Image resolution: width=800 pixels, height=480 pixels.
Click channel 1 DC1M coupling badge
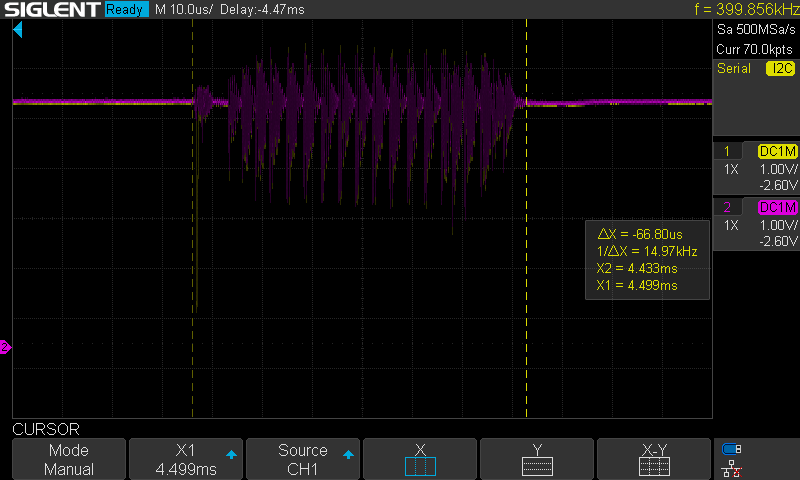[x=778, y=151]
